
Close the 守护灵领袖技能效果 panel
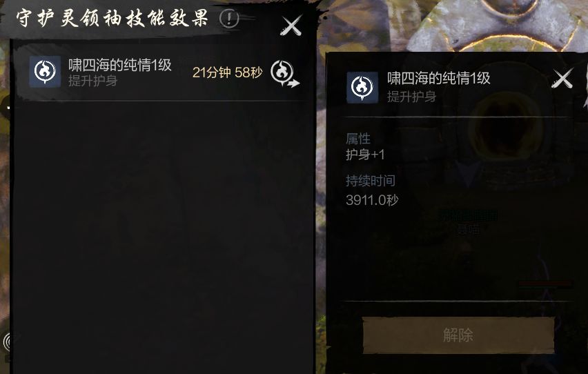291,26
